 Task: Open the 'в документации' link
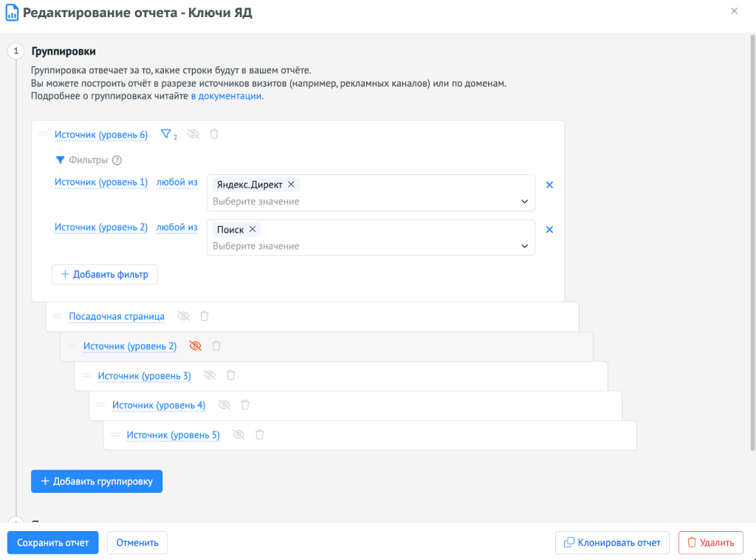pyautogui.click(x=226, y=96)
